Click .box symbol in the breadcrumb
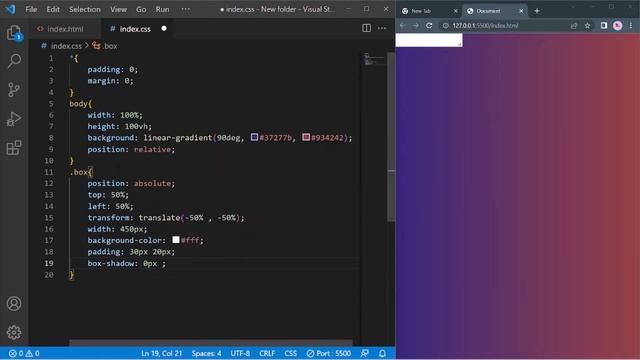Screen dimensions: 640x360 click(x=109, y=46)
